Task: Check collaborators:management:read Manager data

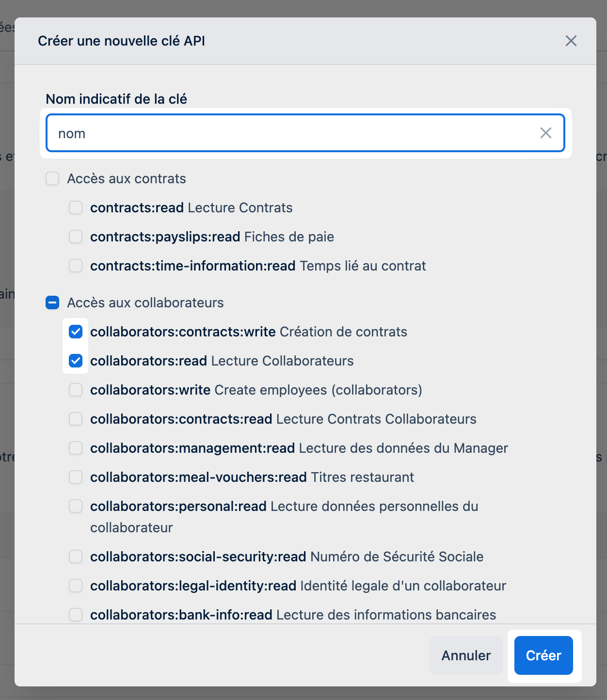Action: pos(76,448)
